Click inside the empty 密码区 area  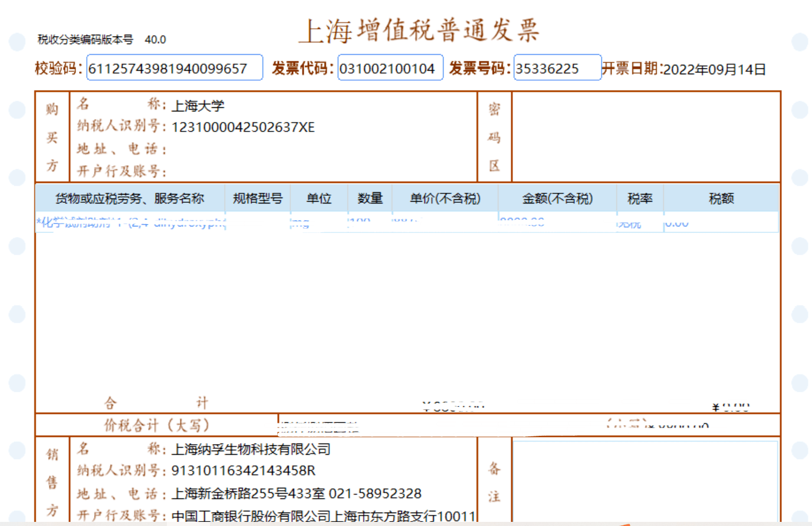pyautogui.click(x=646, y=137)
